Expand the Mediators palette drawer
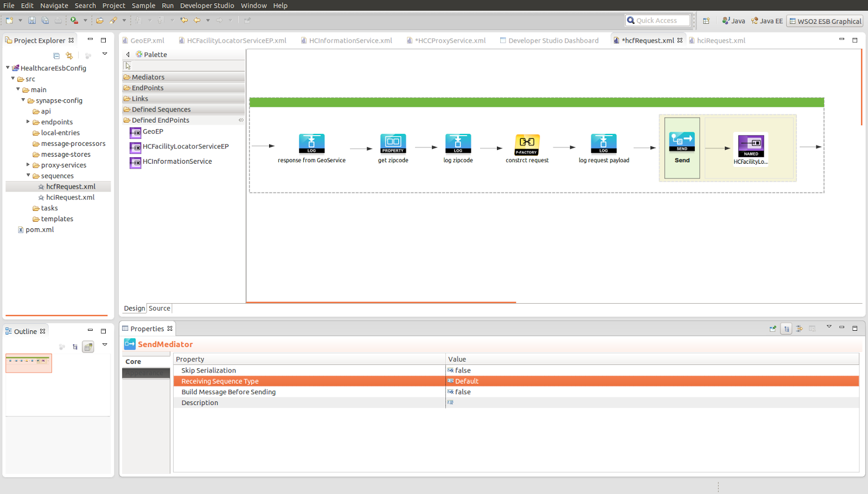Screen dimensions: 868x494 click(183, 77)
